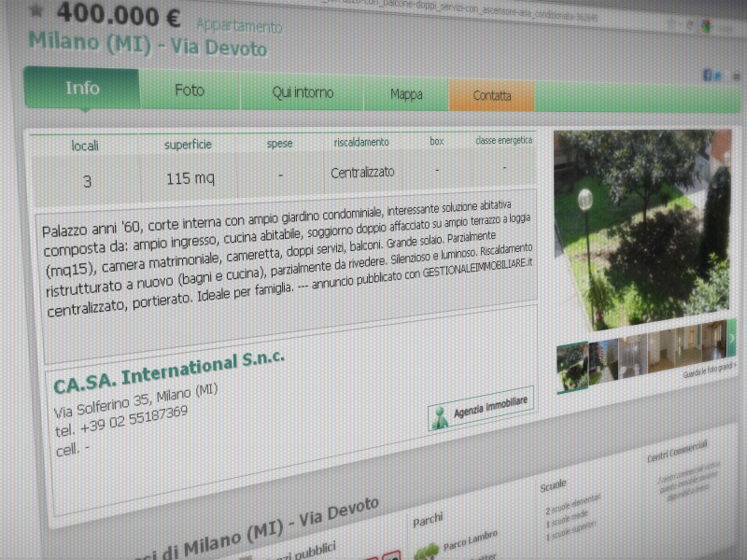The height and width of the screenshot is (560, 747).
Task: Click the Parco Lambro tree icon
Action: pos(426,552)
